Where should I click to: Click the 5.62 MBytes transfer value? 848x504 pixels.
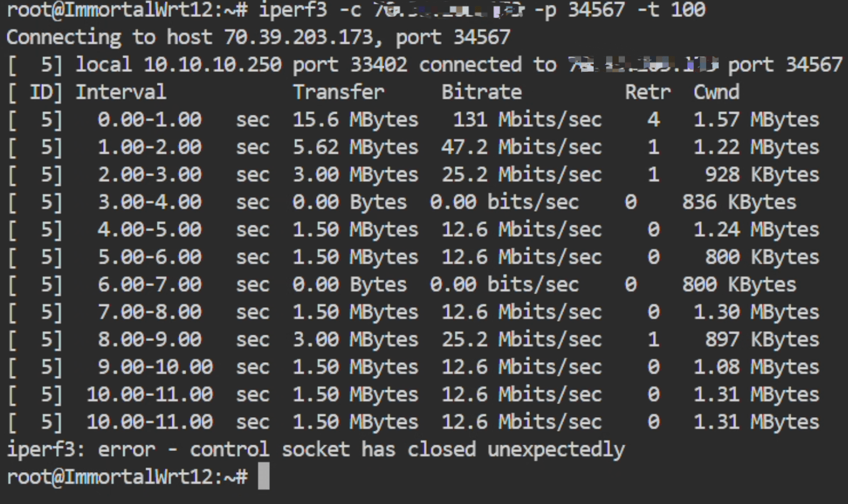[x=355, y=147]
